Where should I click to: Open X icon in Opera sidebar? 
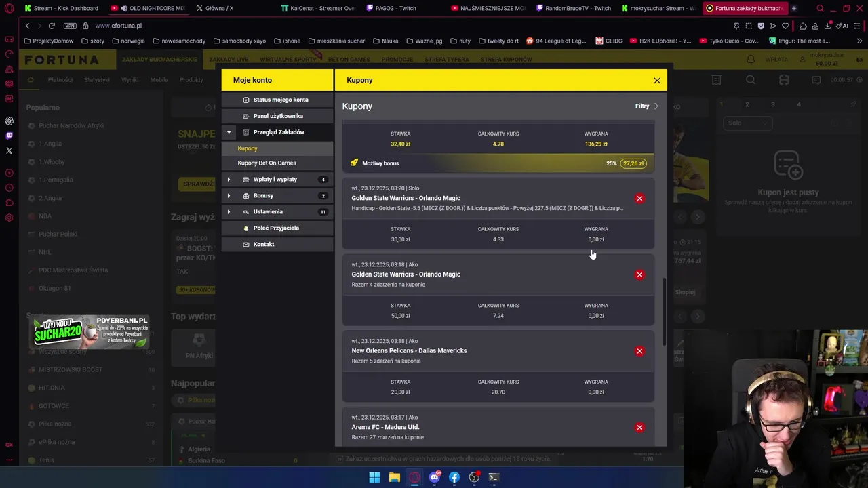[9, 150]
